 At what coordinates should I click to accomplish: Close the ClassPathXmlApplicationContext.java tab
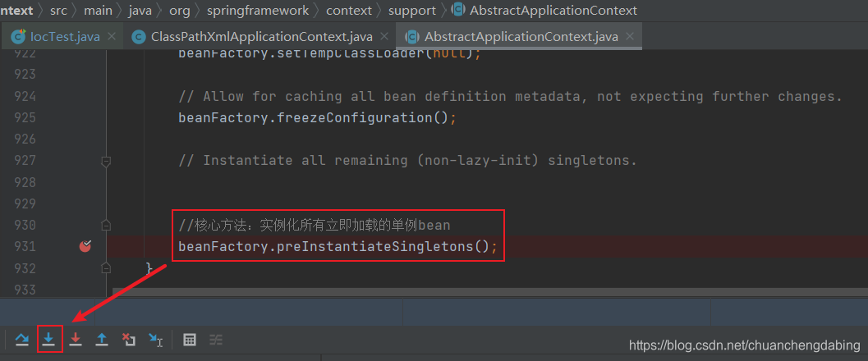tap(384, 37)
